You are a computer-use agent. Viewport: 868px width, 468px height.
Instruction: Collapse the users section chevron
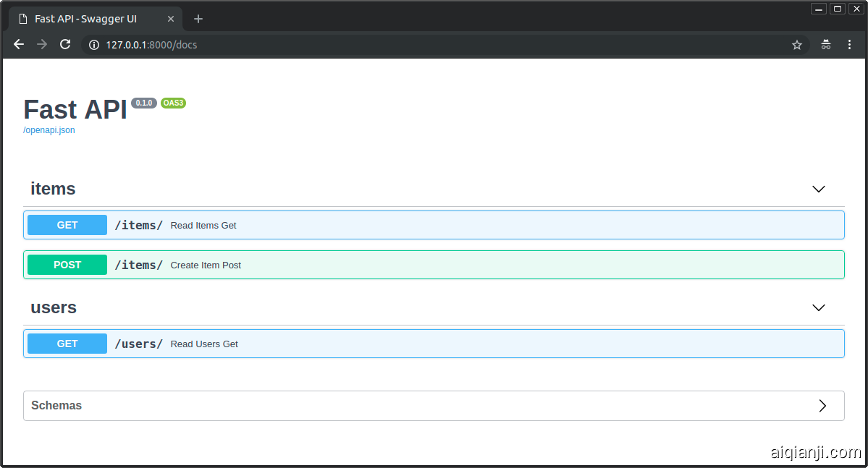click(819, 307)
